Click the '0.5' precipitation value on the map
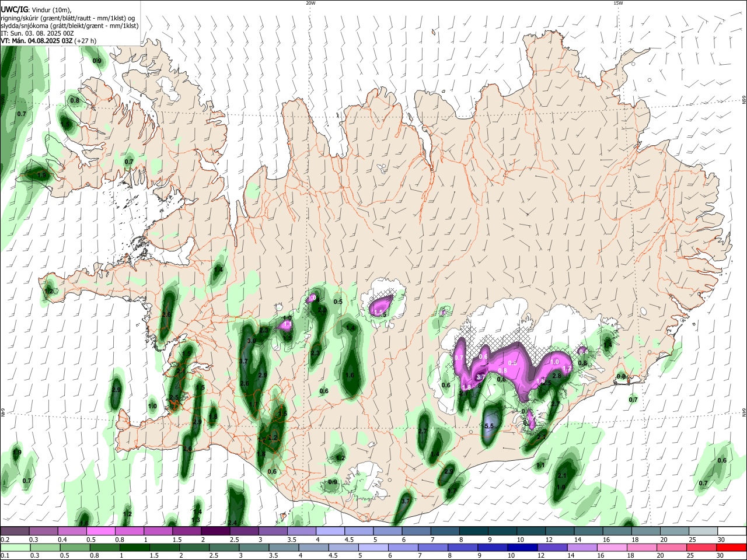Screen dimensions: 747x560 coord(338,302)
